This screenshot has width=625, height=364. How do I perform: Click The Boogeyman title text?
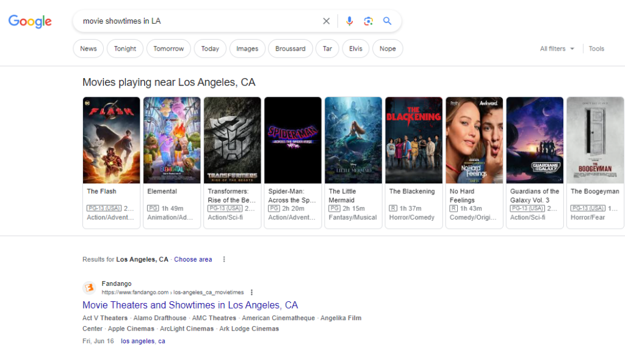point(594,191)
